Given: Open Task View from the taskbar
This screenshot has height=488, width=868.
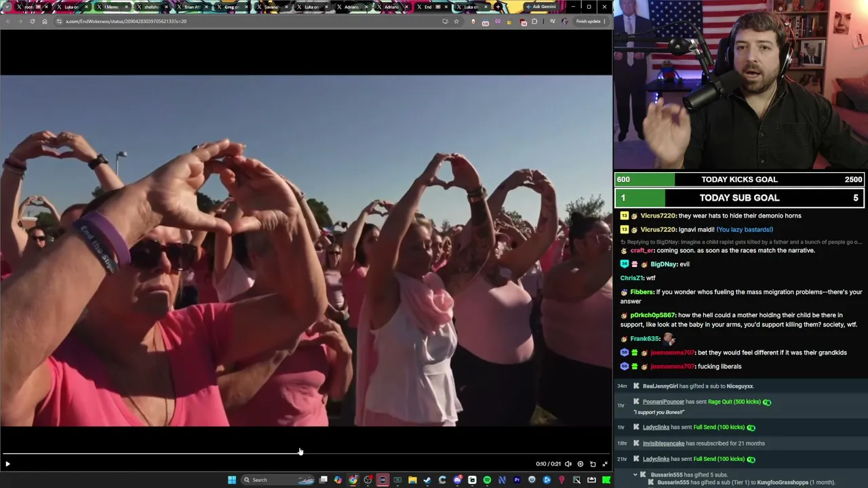Looking at the screenshot, I should pos(323,480).
